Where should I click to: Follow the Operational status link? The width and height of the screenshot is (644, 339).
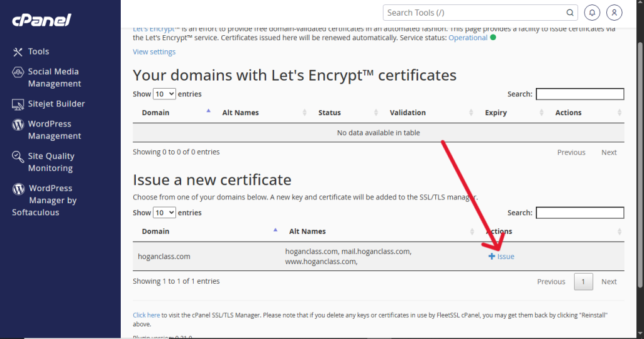click(468, 37)
